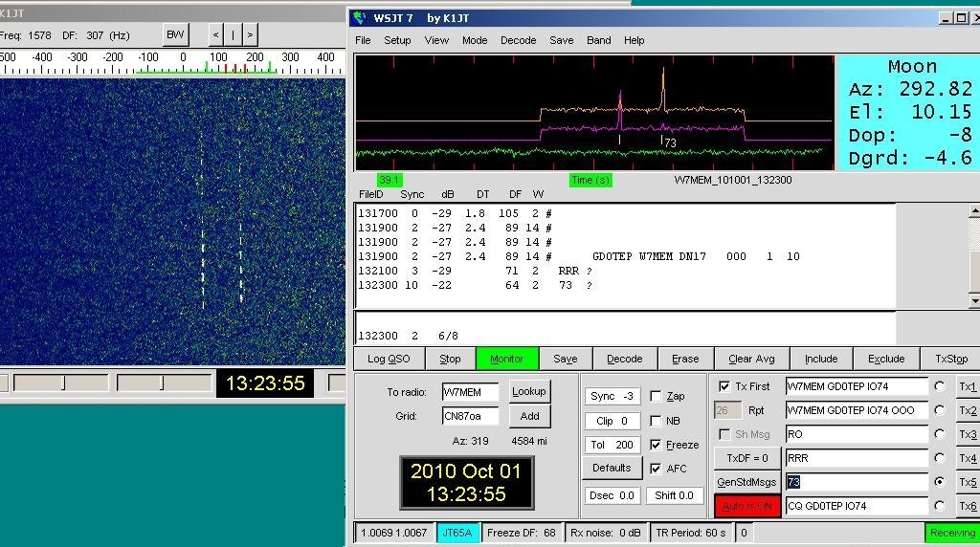Click the To radio callsign field

pyautogui.click(x=470, y=392)
